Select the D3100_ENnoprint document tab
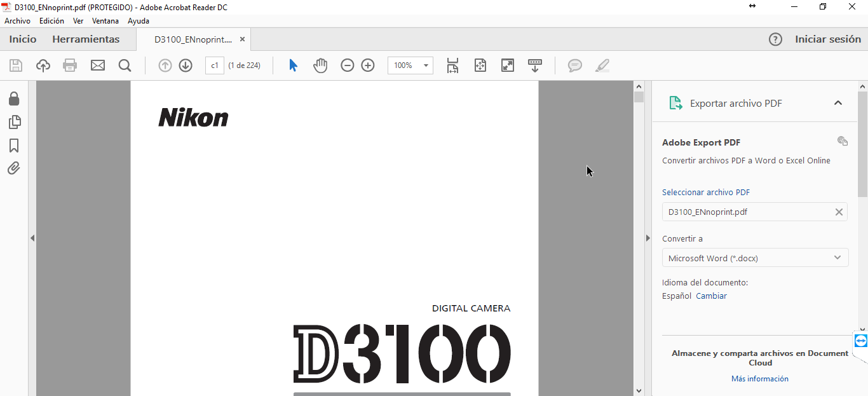868x396 pixels. tap(193, 39)
